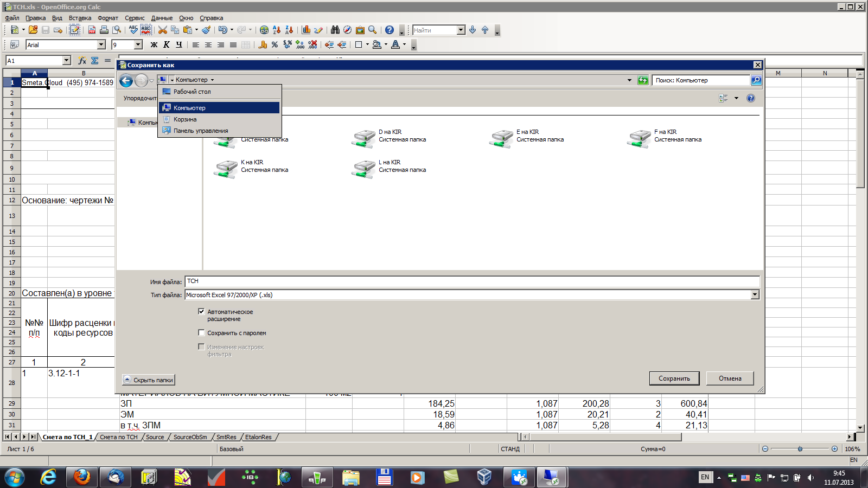The image size is (868, 488).
Task: Click the Sort Ascending icon
Action: [x=277, y=30]
